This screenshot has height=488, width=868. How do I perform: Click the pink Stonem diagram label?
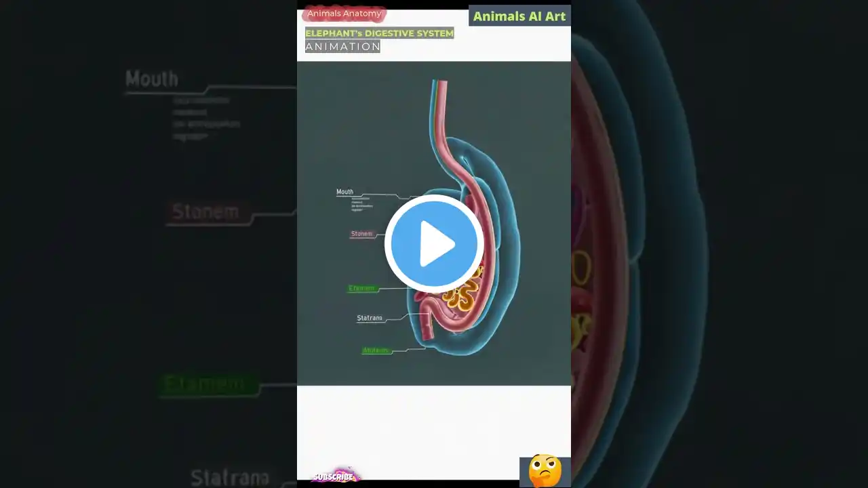pos(362,234)
